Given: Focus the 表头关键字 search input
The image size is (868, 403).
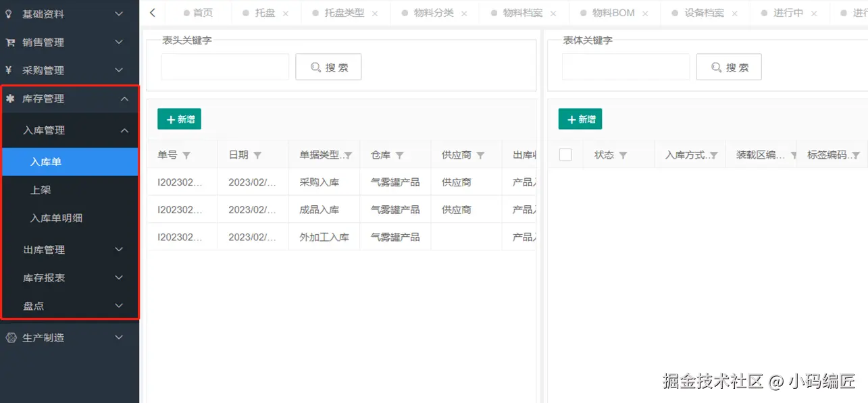Looking at the screenshot, I should pyautogui.click(x=225, y=67).
